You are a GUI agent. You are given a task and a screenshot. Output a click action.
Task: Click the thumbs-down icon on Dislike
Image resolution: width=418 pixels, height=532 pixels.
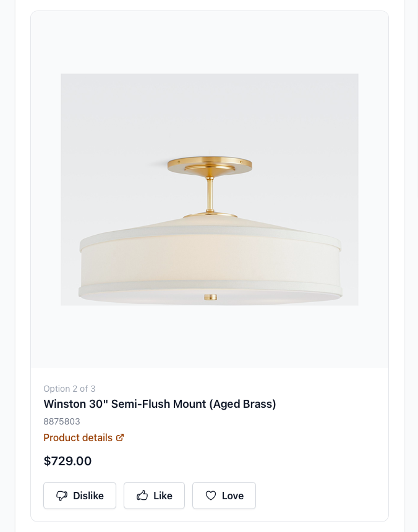click(61, 496)
